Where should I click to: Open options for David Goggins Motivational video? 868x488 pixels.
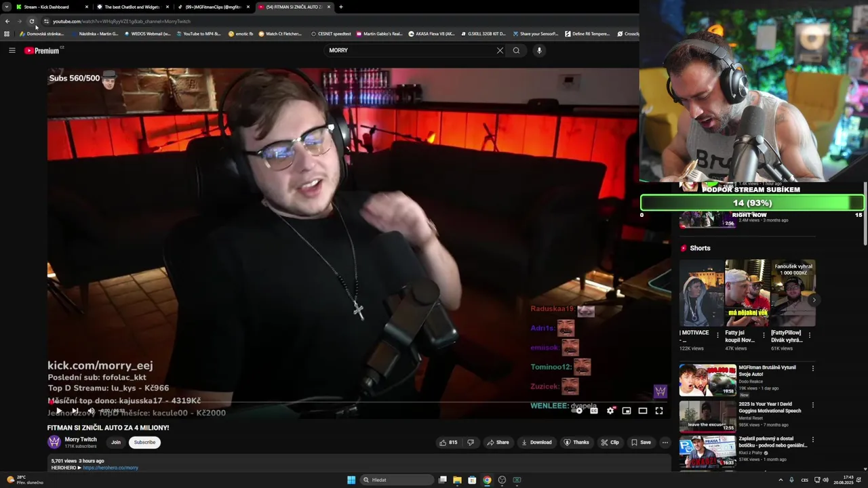tap(812, 405)
